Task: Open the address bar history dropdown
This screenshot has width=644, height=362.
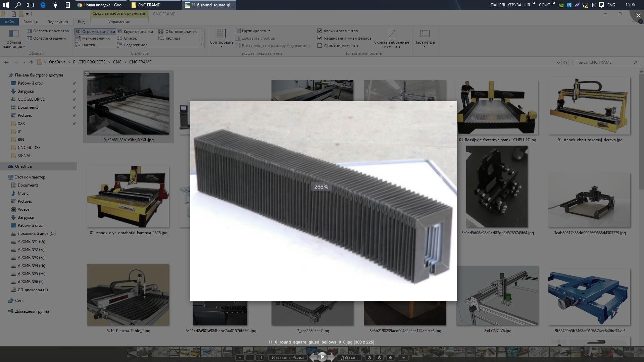Action: 558,62
